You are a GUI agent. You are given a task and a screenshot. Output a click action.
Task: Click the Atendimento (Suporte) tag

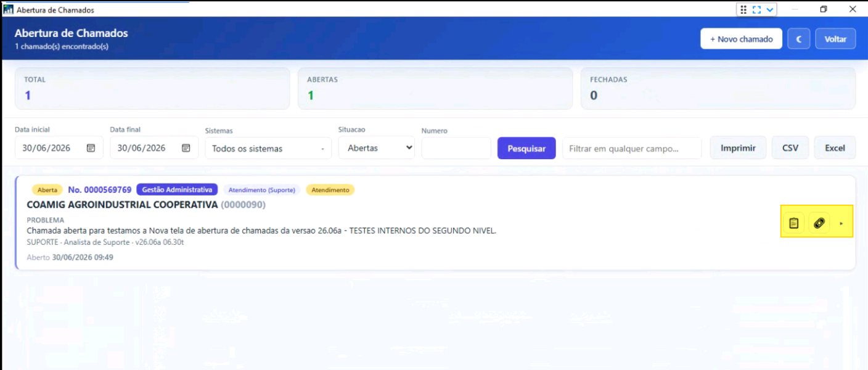[262, 190]
